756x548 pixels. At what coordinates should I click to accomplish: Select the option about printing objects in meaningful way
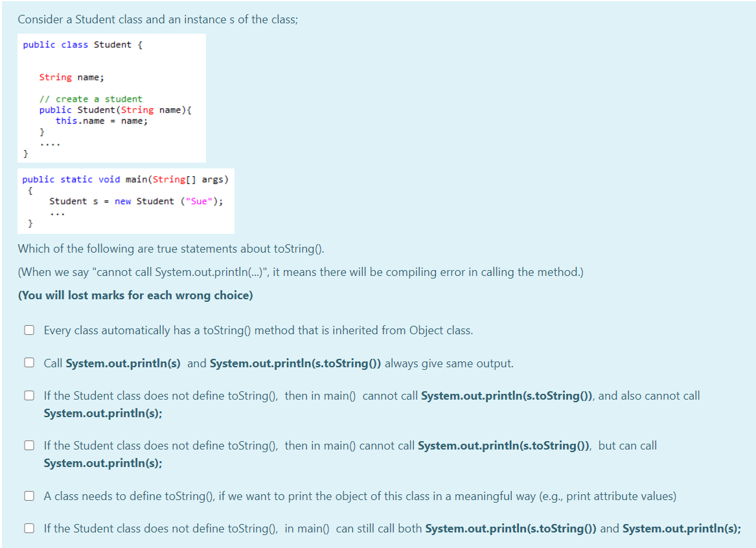[29, 496]
